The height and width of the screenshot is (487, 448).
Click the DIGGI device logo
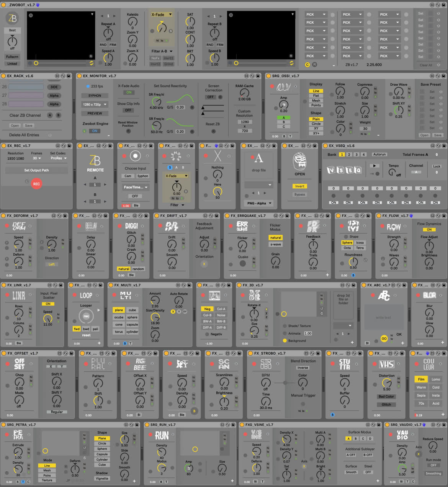coord(131,226)
